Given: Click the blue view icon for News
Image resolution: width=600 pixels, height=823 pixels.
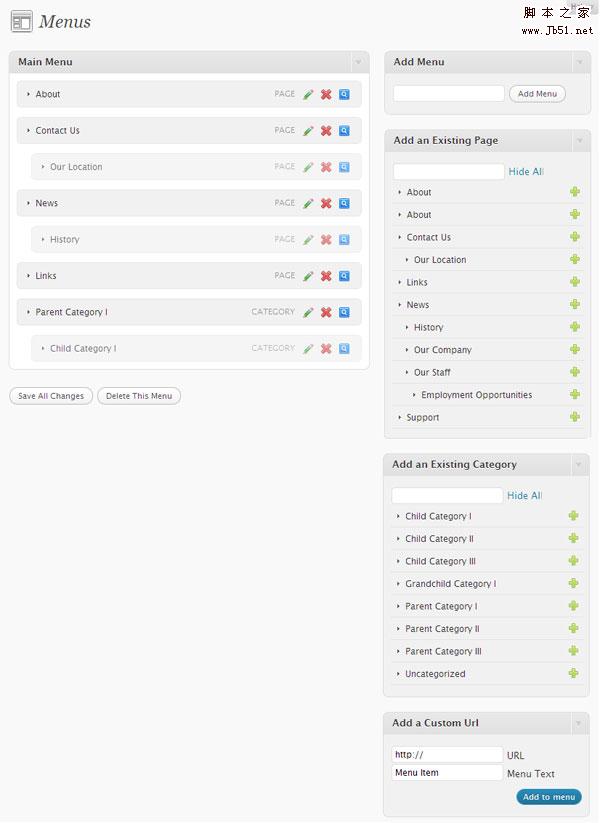Looking at the screenshot, I should pos(344,203).
